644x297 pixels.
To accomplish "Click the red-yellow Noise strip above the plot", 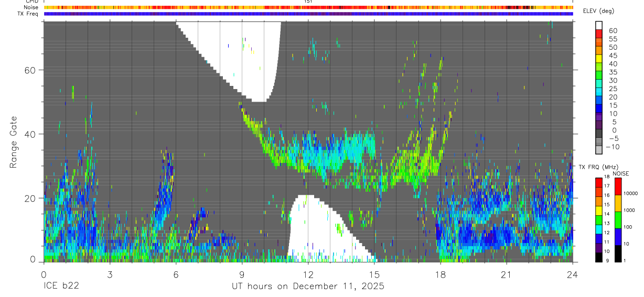I will [308, 7].
